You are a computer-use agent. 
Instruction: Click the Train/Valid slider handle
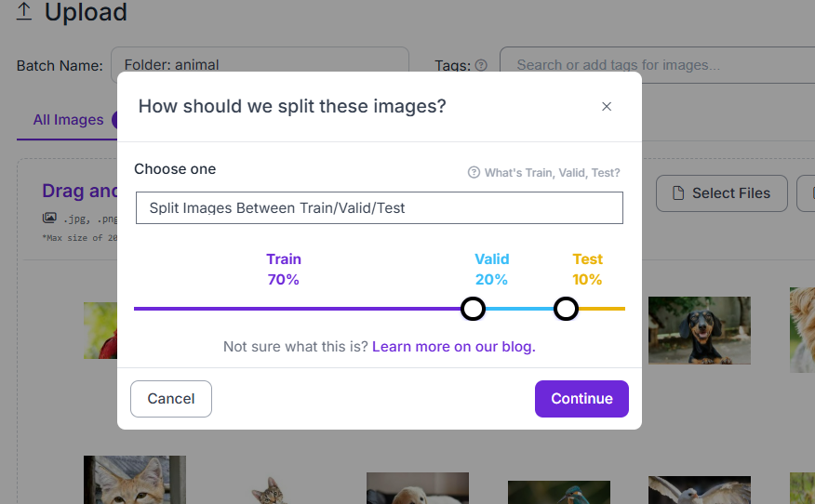[473, 309]
